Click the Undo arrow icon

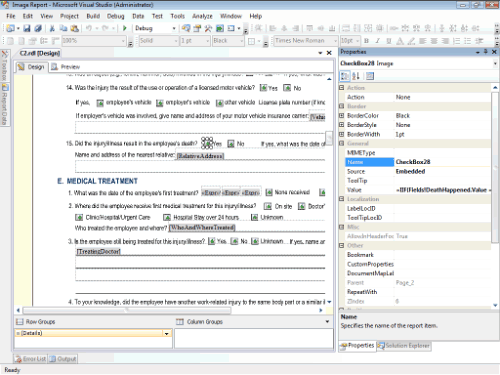point(88,28)
